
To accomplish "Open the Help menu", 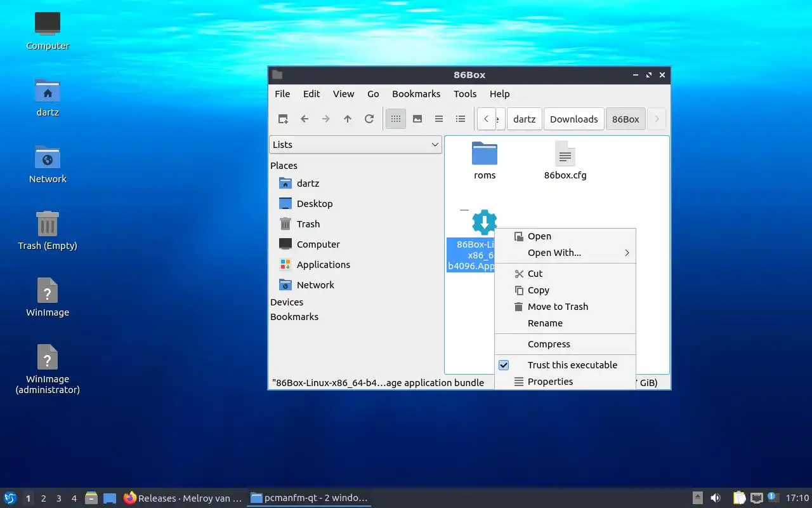I will tap(499, 94).
